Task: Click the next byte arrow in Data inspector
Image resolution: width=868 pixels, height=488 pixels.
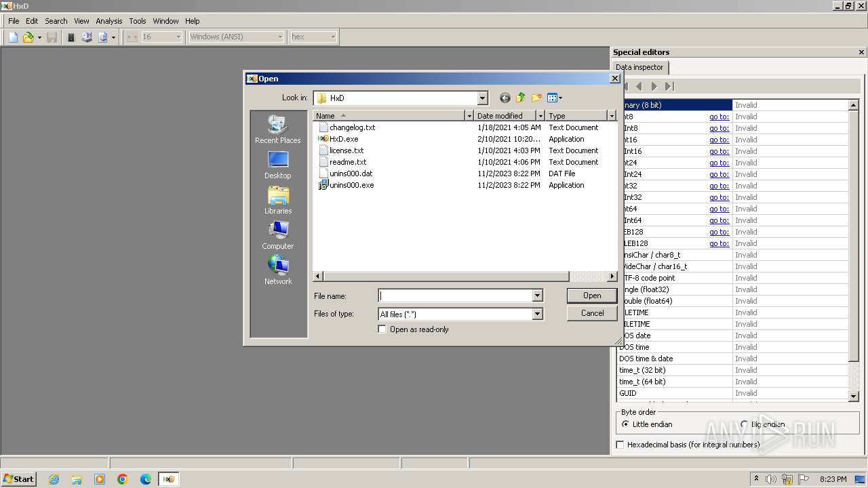Action: pyautogui.click(x=654, y=86)
